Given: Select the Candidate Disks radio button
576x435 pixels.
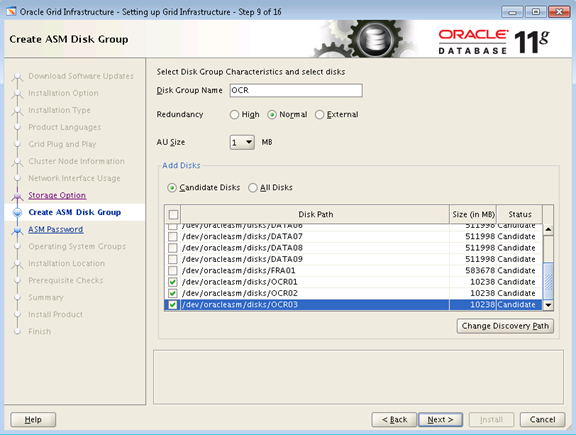Looking at the screenshot, I should (172, 188).
